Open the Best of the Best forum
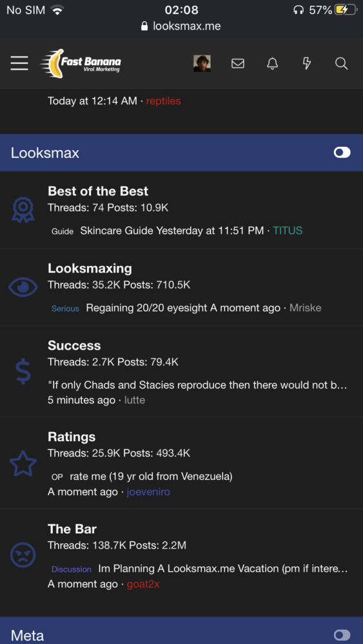The width and height of the screenshot is (363, 644). pos(98,191)
